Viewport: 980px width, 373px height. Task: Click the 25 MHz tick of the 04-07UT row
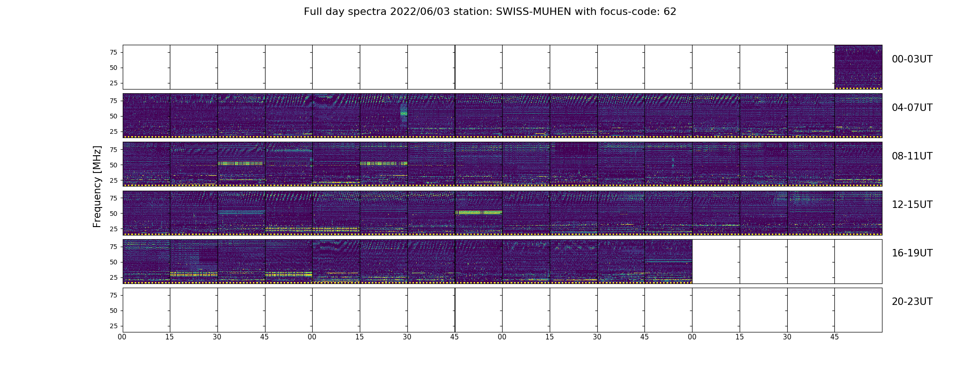[x=113, y=131]
